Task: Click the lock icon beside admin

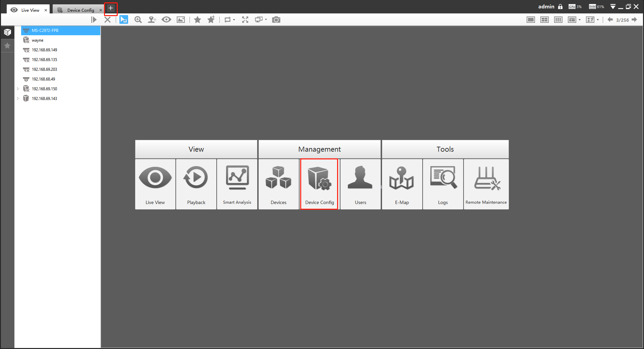Action: pos(560,7)
